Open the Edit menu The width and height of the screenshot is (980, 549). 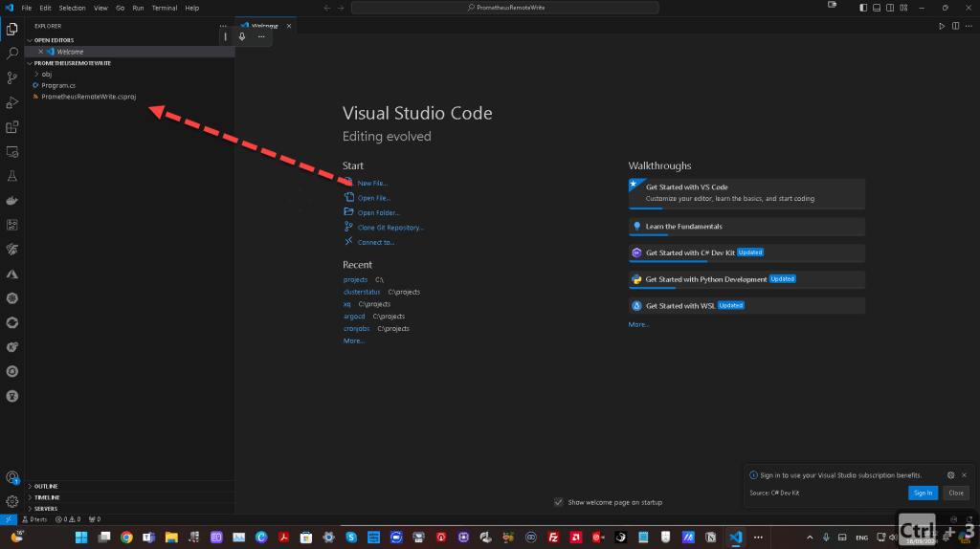click(x=45, y=8)
